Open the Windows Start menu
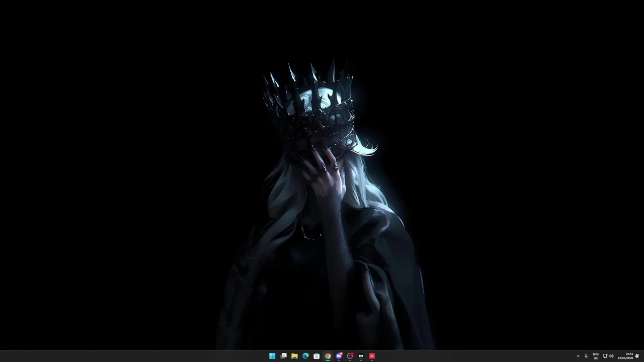644x362 pixels. 272,356
